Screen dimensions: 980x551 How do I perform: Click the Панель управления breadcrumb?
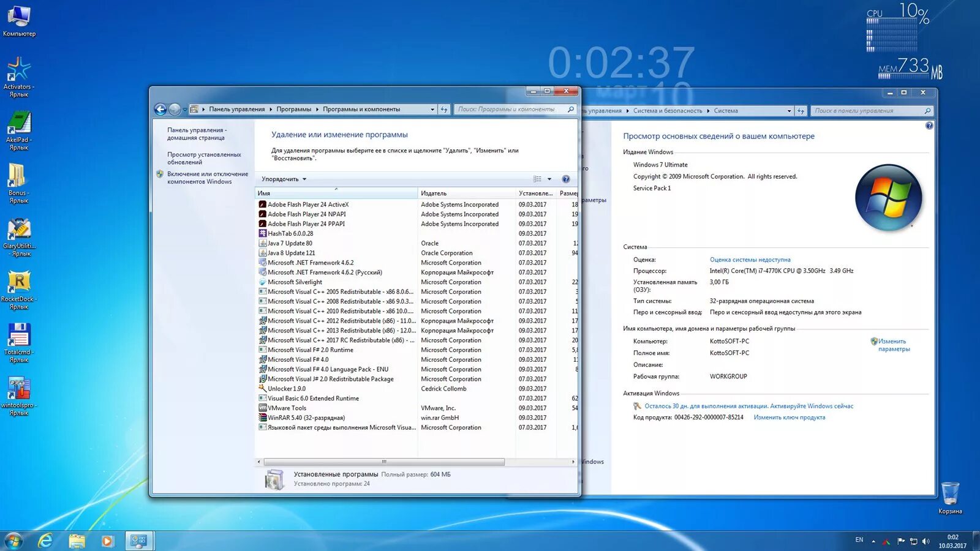pyautogui.click(x=237, y=110)
